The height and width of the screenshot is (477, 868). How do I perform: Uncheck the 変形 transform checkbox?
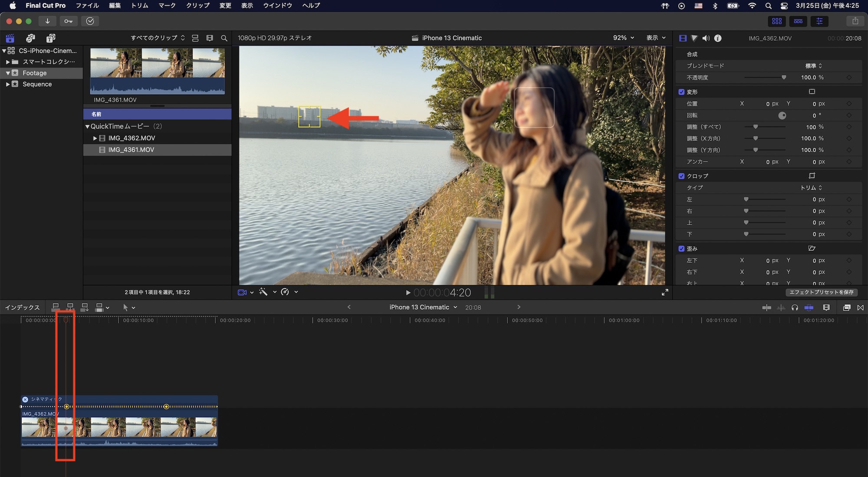click(x=681, y=92)
